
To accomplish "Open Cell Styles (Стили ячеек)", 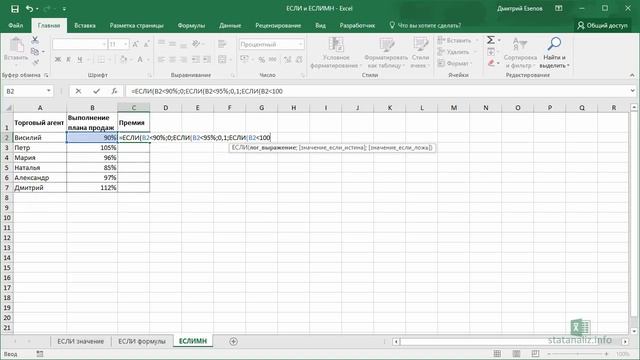I will (x=420, y=52).
